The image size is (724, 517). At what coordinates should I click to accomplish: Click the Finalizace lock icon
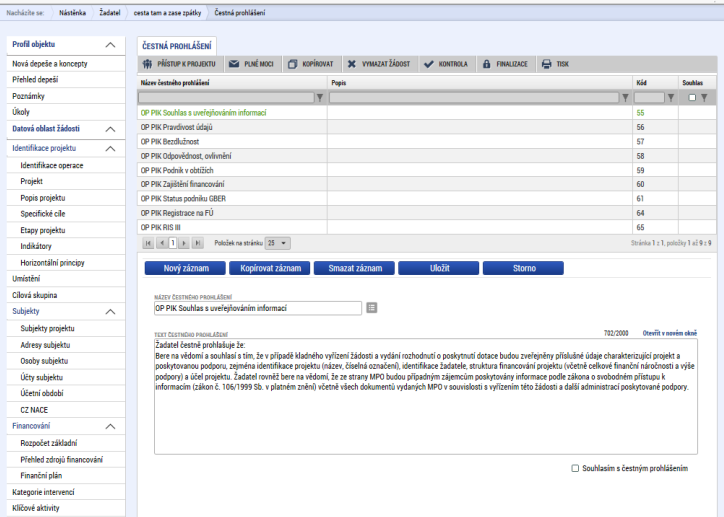(487, 64)
